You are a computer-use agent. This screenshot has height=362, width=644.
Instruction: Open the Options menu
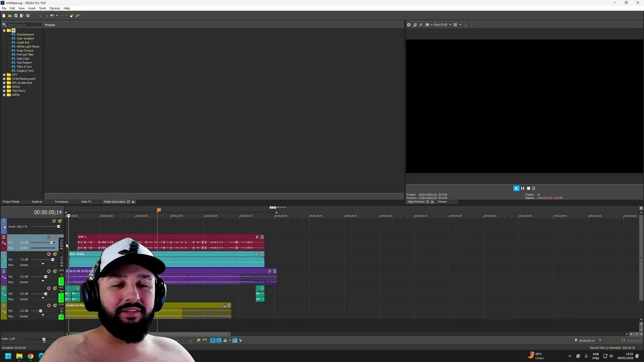[55, 9]
